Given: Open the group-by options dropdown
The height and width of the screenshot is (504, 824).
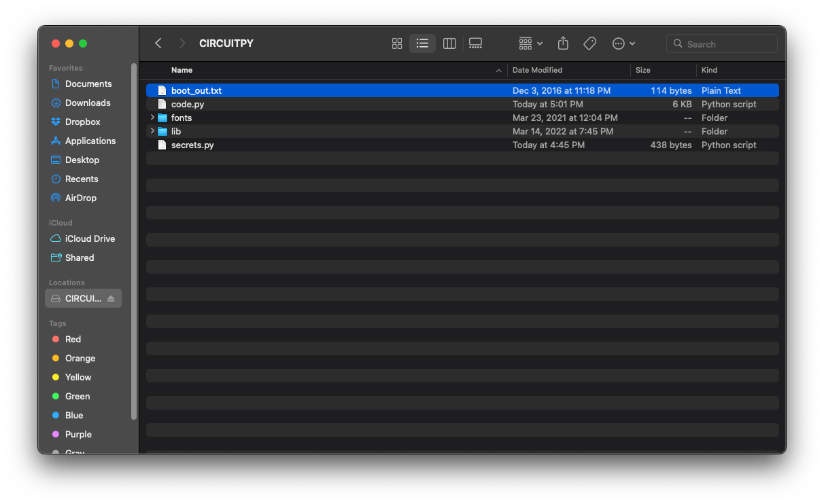Looking at the screenshot, I should coord(531,43).
